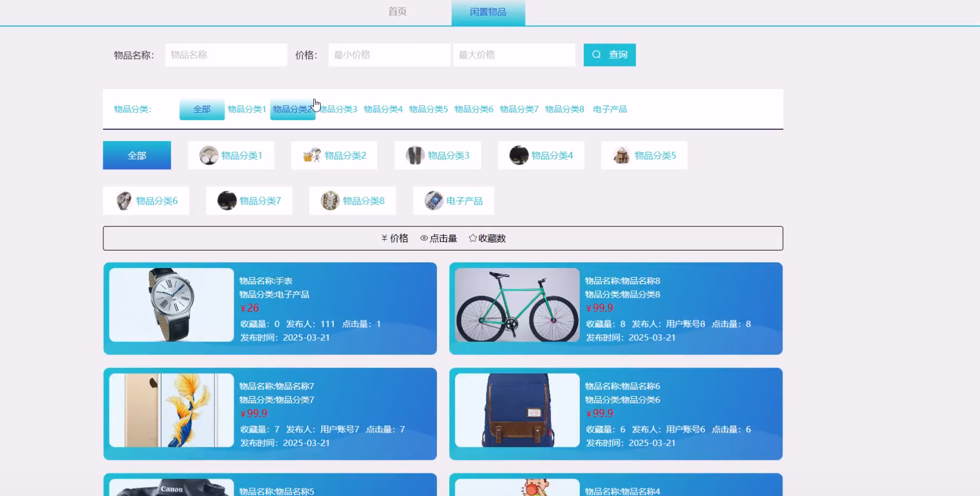Click ¥99.9 price on 物品名称7 card
The height and width of the screenshot is (496, 980).
(254, 414)
